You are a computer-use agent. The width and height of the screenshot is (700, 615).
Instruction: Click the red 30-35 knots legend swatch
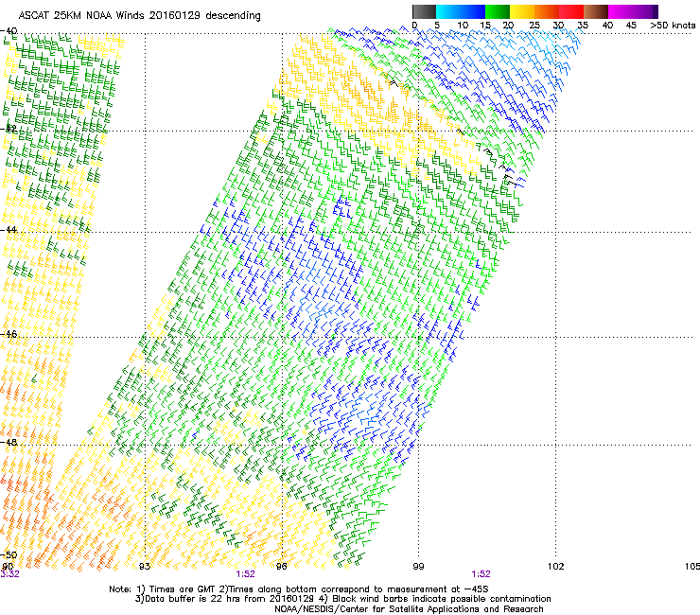[x=571, y=11]
